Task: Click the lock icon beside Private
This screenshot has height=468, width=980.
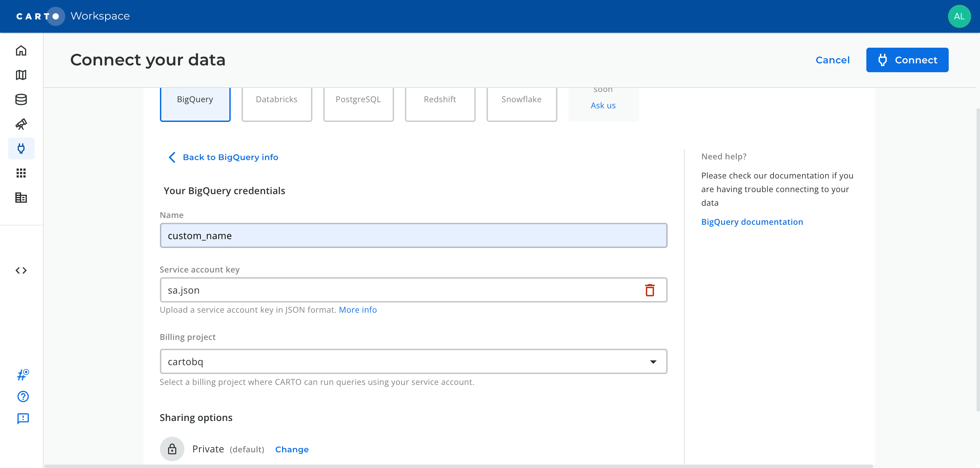Action: coord(172,449)
